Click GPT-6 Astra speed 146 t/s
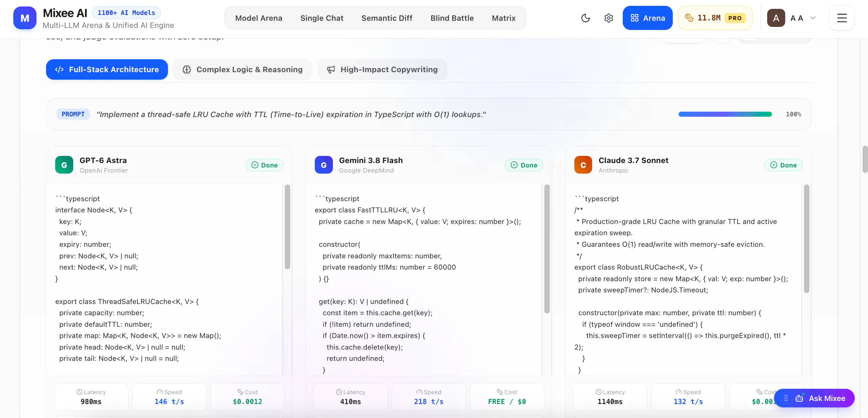The image size is (868, 418). 169,397
